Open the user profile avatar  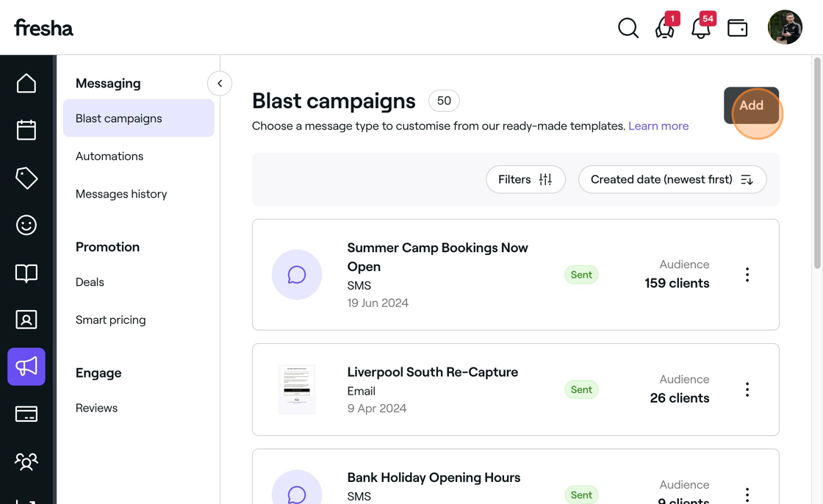pos(786,27)
